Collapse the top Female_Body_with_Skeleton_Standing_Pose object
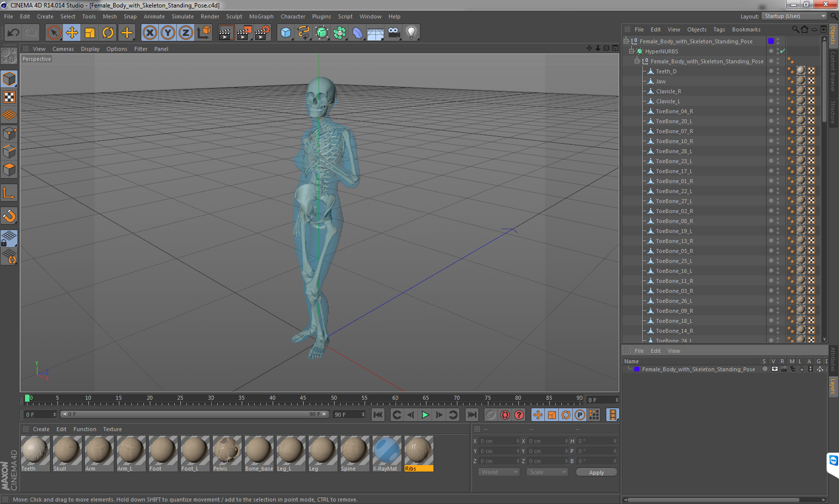The height and width of the screenshot is (504, 839). coord(626,41)
